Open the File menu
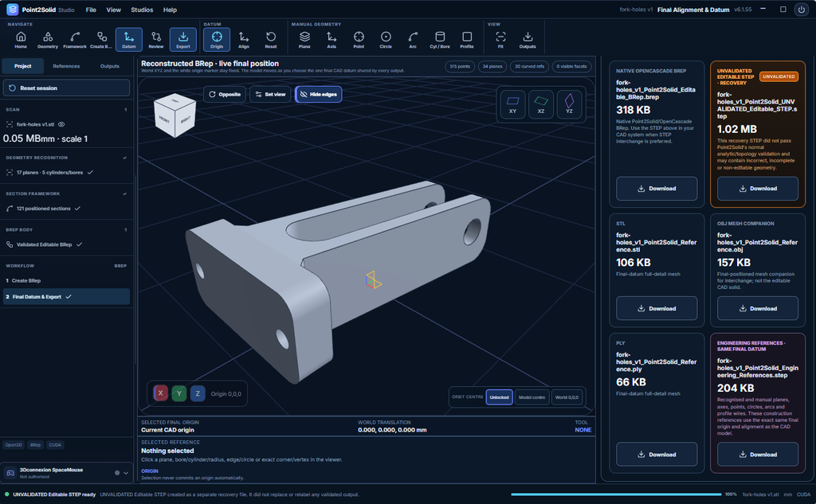Image resolution: width=816 pixels, height=504 pixels. tap(91, 10)
